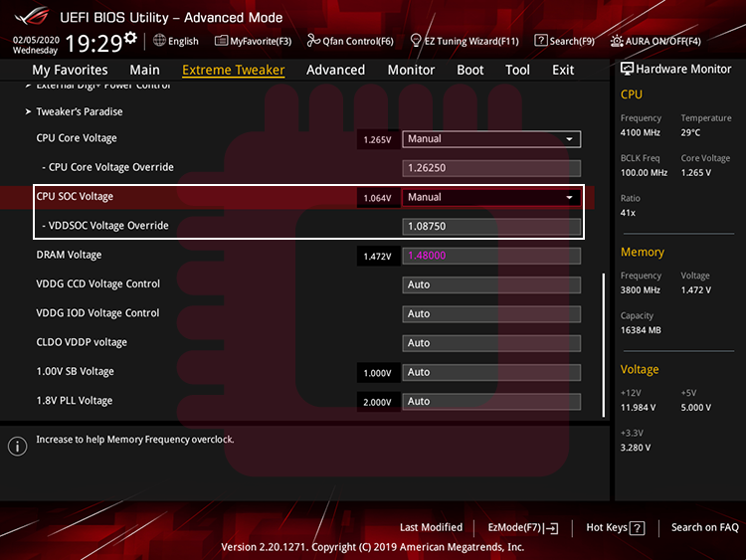Open Hot Keys help

(616, 527)
